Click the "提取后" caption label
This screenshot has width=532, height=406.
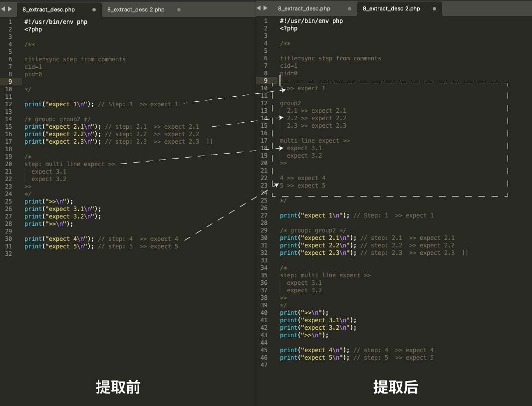click(x=395, y=387)
